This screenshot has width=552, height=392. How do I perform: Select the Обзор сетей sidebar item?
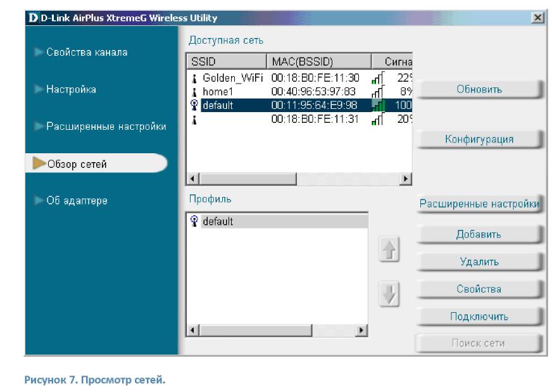pyautogui.click(x=96, y=163)
